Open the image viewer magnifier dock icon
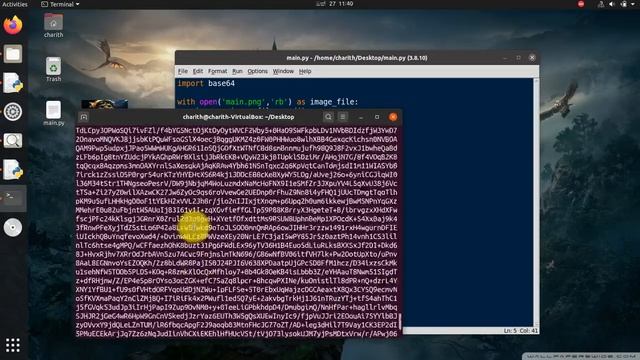 pos(13,141)
